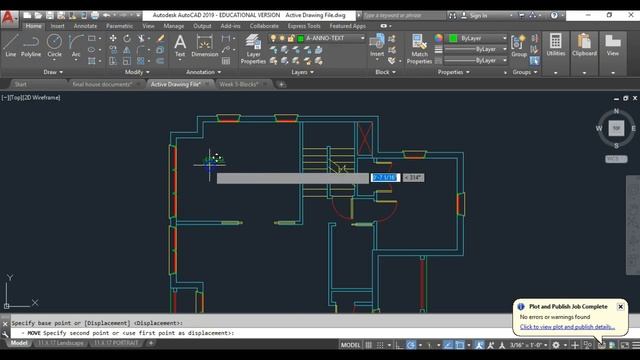Click the Save icon in quick access toolbar

tap(49, 15)
